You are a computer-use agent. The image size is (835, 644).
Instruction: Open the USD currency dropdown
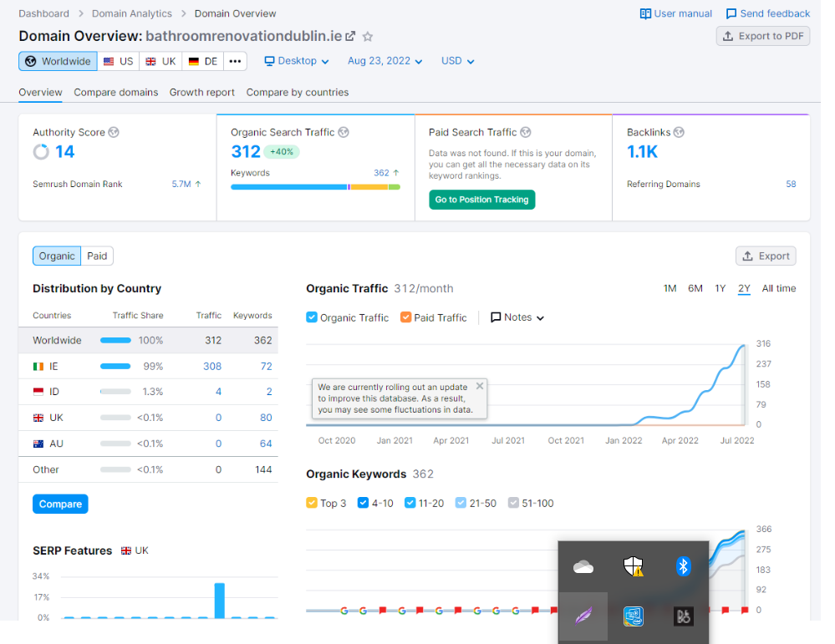coord(457,61)
